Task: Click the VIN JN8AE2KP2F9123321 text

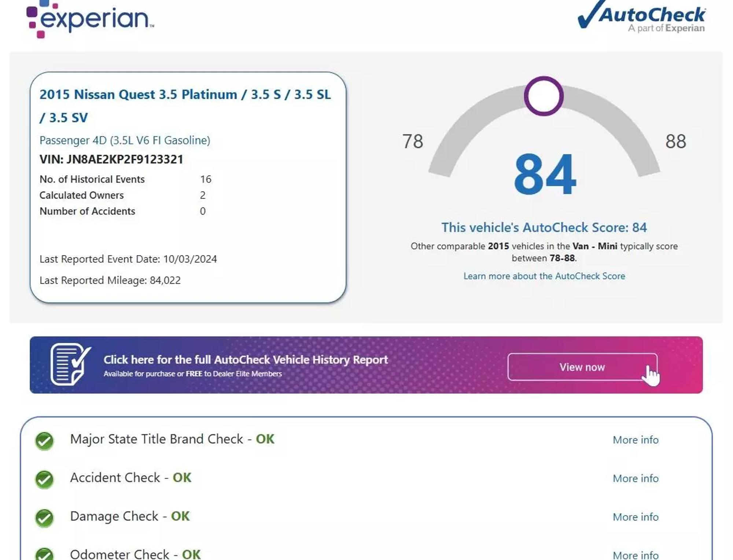Action: (x=111, y=159)
